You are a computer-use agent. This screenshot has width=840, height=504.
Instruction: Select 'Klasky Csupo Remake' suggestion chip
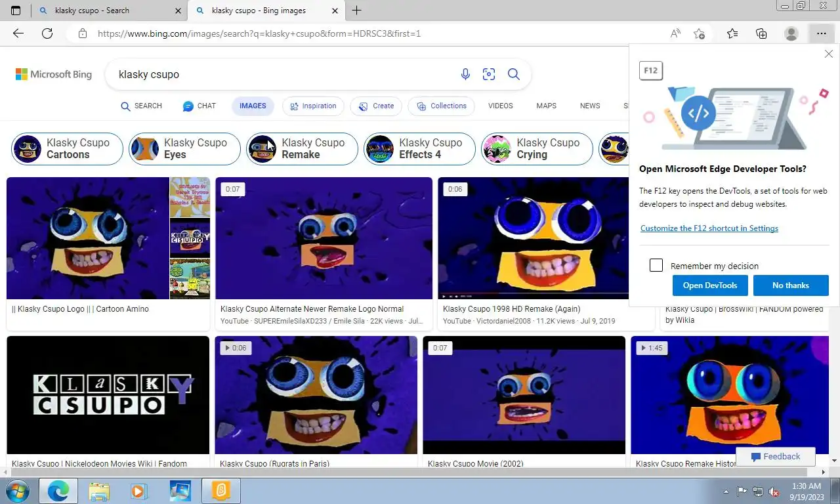(302, 149)
